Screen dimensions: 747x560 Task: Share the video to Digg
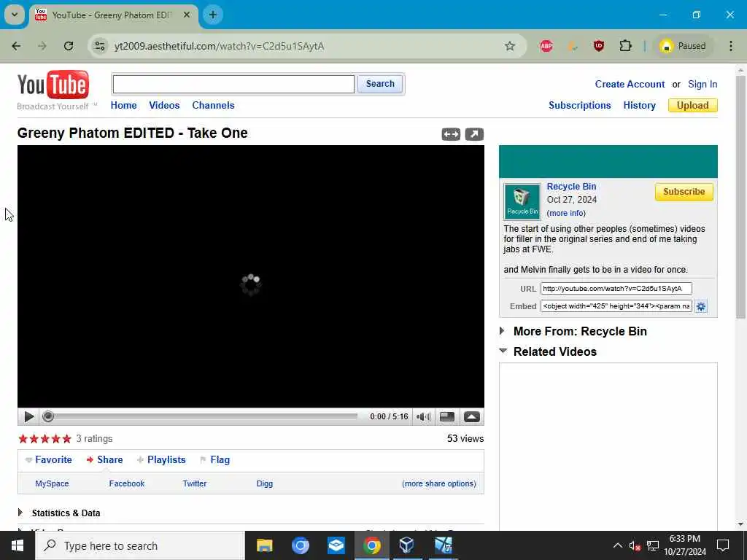[x=264, y=484]
